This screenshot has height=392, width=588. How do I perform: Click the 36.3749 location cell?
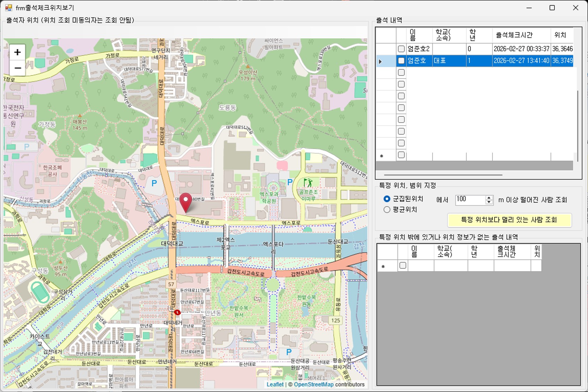click(x=562, y=61)
